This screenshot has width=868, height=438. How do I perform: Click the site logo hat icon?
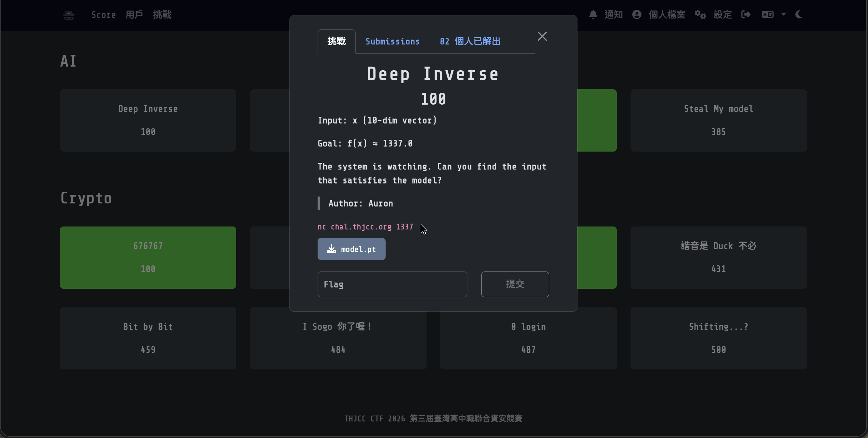click(69, 15)
